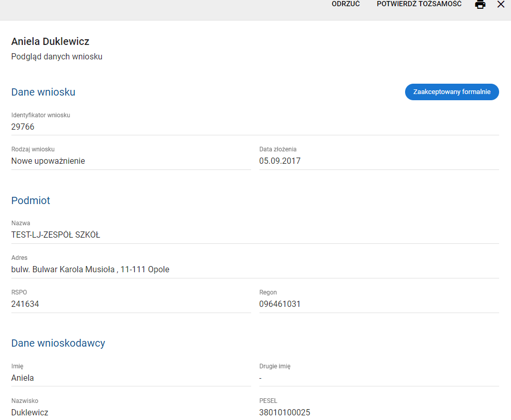Select the PESEL value 38010100025
The width and height of the screenshot is (511, 420).
[x=285, y=412]
